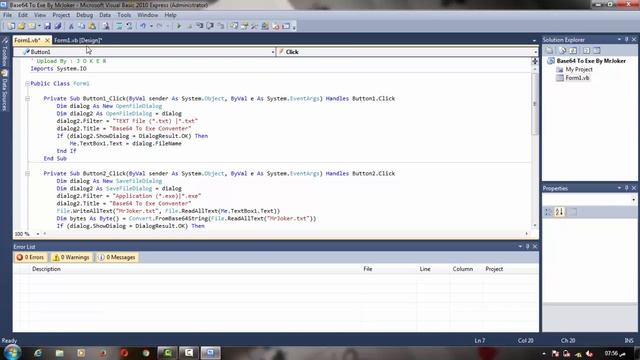Click Alphabetical sort icon in Properties panel
The image size is (640, 360).
click(559, 211)
